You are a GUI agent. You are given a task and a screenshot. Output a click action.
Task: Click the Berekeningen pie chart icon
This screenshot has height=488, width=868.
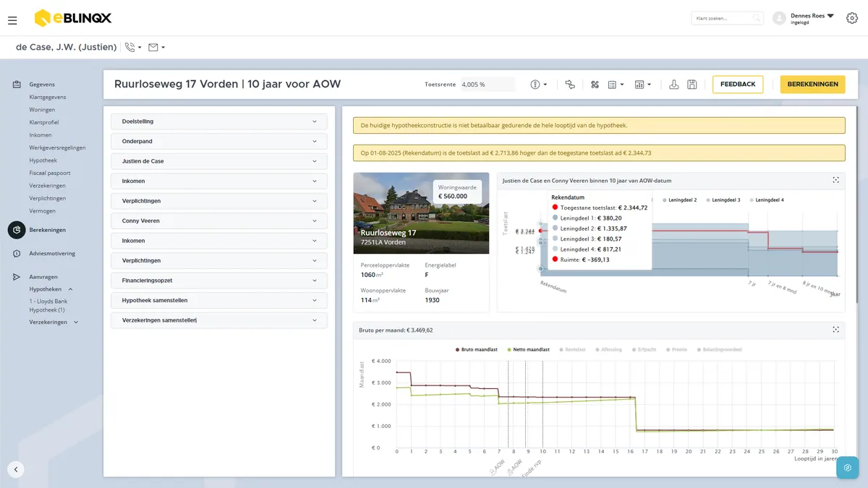17,230
